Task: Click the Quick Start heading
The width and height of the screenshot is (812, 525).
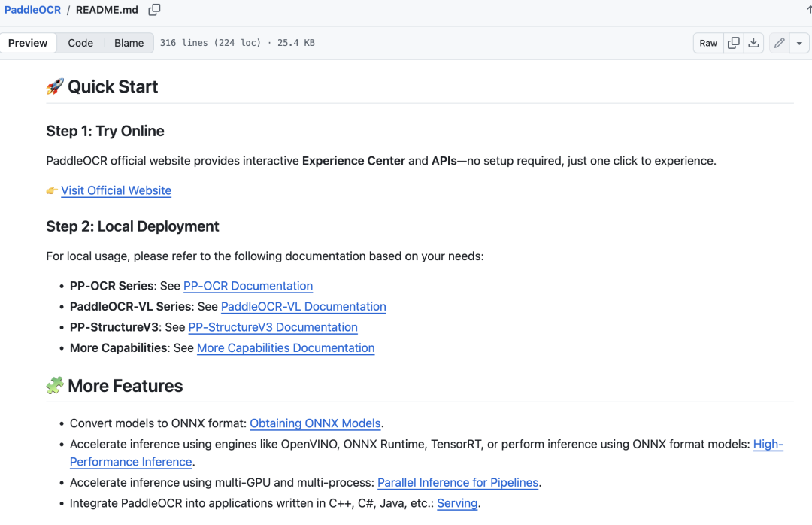Action: (x=113, y=86)
